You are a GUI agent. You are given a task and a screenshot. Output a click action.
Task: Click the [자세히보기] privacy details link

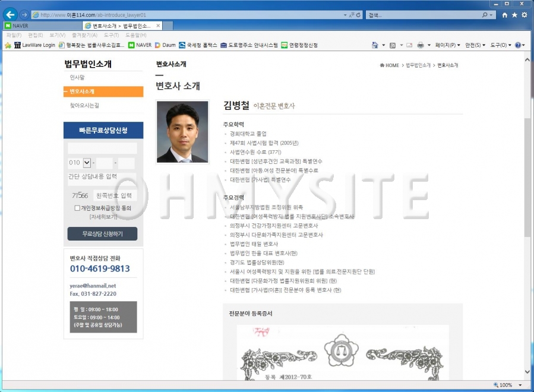pyautogui.click(x=103, y=217)
